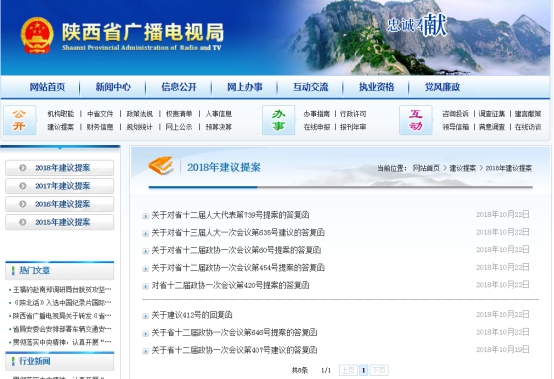Open 党风廉政 in main navigation
This screenshot has height=379, width=554.
tap(442, 87)
